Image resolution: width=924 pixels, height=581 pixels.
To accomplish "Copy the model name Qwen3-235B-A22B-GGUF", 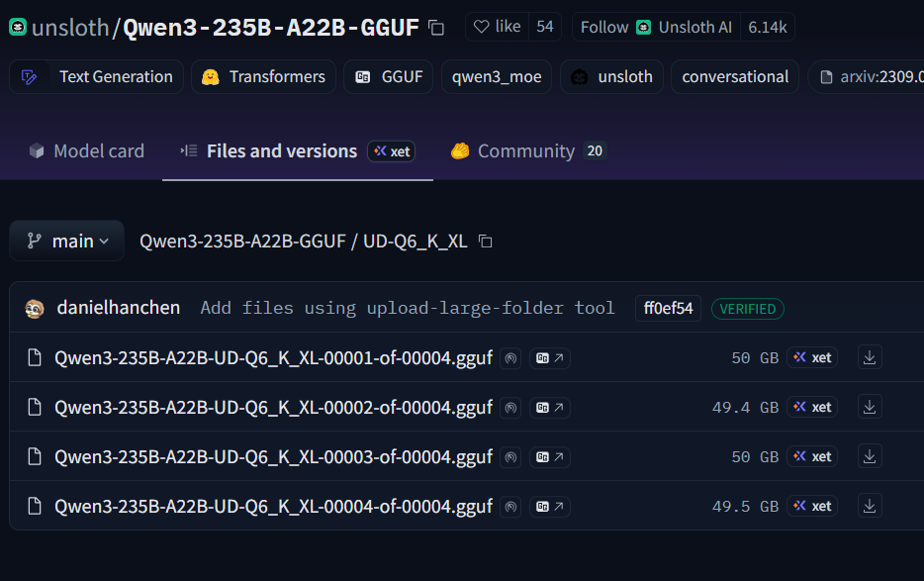I will coord(436,28).
